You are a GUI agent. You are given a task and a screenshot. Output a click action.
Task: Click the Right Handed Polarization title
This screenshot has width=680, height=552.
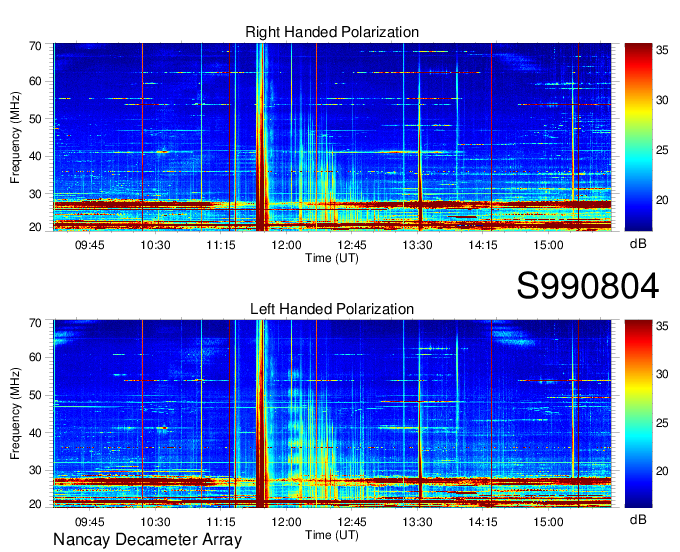point(332,32)
